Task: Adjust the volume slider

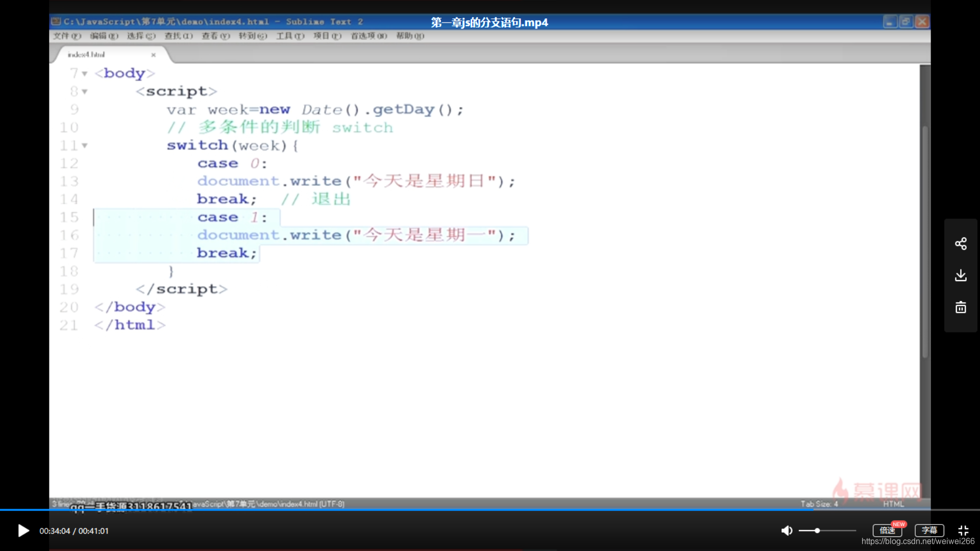Action: [x=827, y=531]
